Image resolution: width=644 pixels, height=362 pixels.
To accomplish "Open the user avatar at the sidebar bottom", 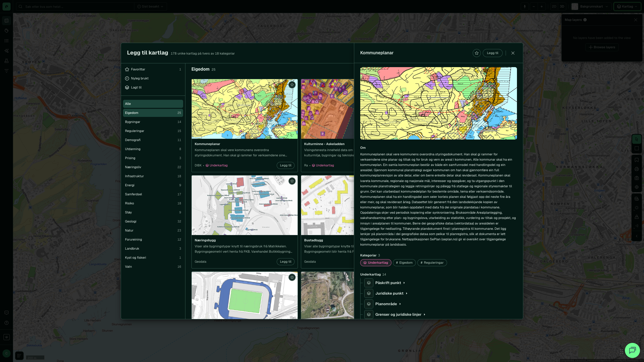I will pyautogui.click(x=7, y=353).
